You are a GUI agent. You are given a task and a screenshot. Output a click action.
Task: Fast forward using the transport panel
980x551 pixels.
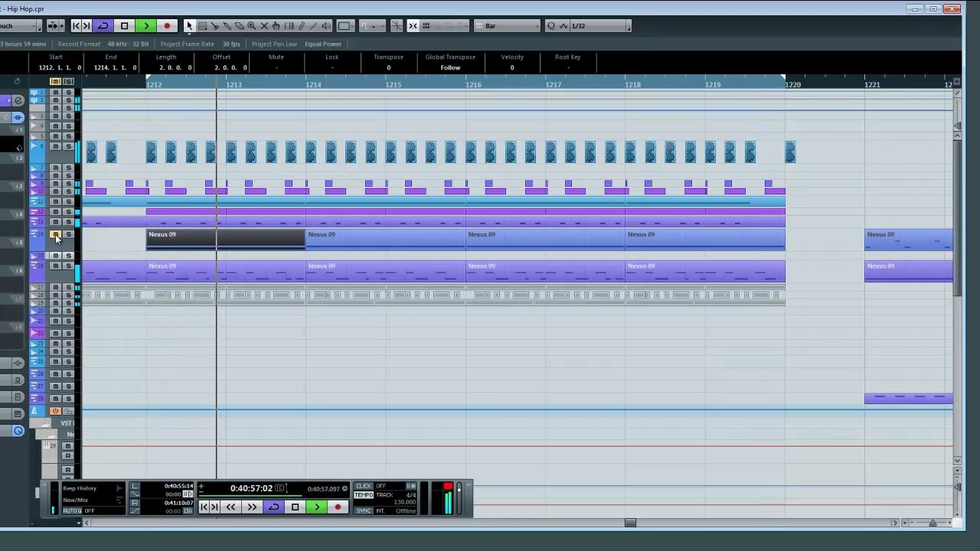(x=253, y=507)
